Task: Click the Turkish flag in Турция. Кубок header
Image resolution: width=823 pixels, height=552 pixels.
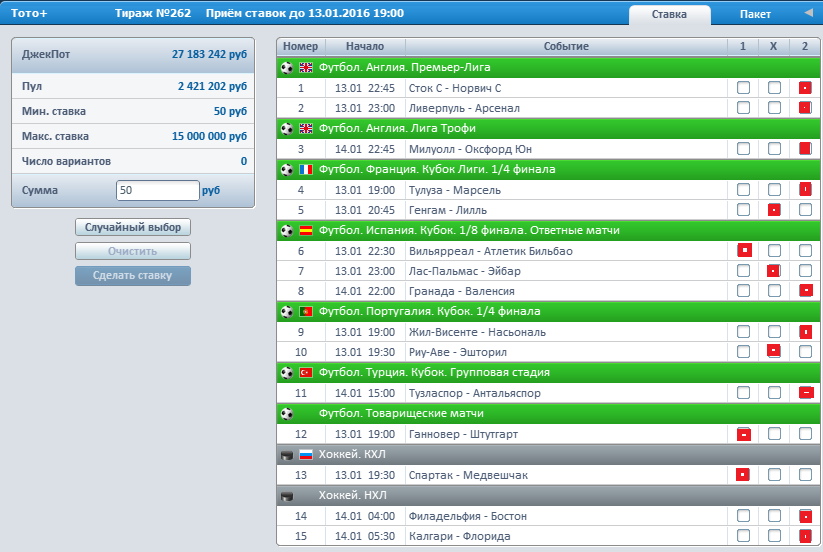Action: pos(305,373)
